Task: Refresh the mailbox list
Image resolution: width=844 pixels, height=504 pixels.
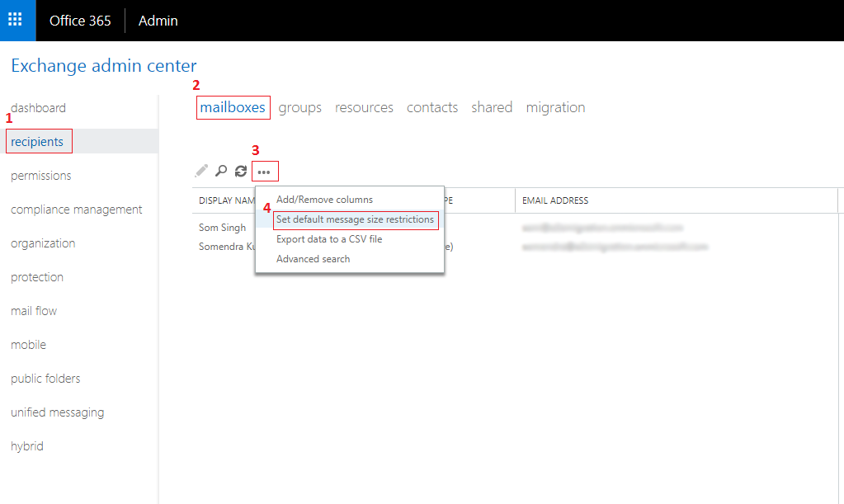Action: click(x=240, y=170)
